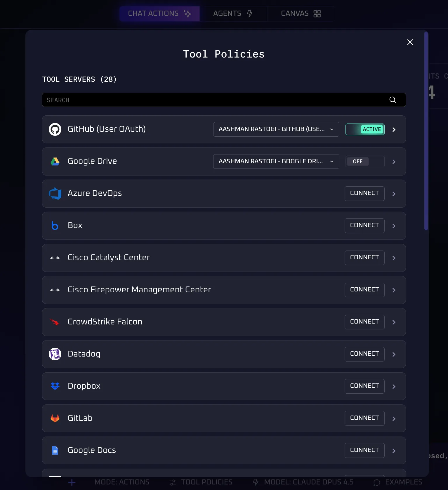Expand Datadog row chevron
The image size is (448, 490).
point(394,354)
